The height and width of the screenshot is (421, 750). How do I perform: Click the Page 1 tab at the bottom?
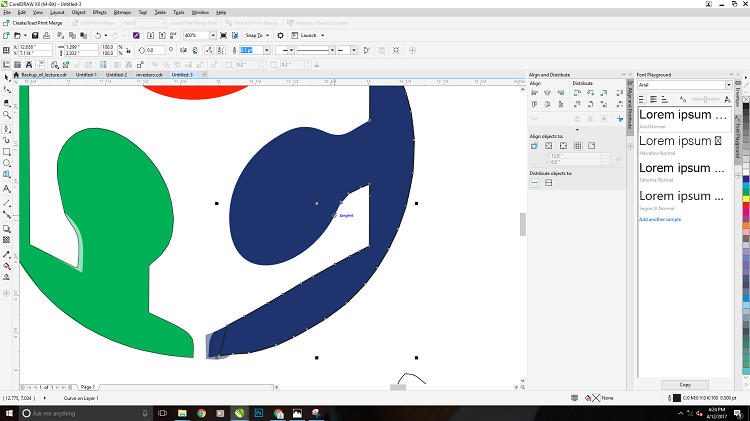coord(88,387)
